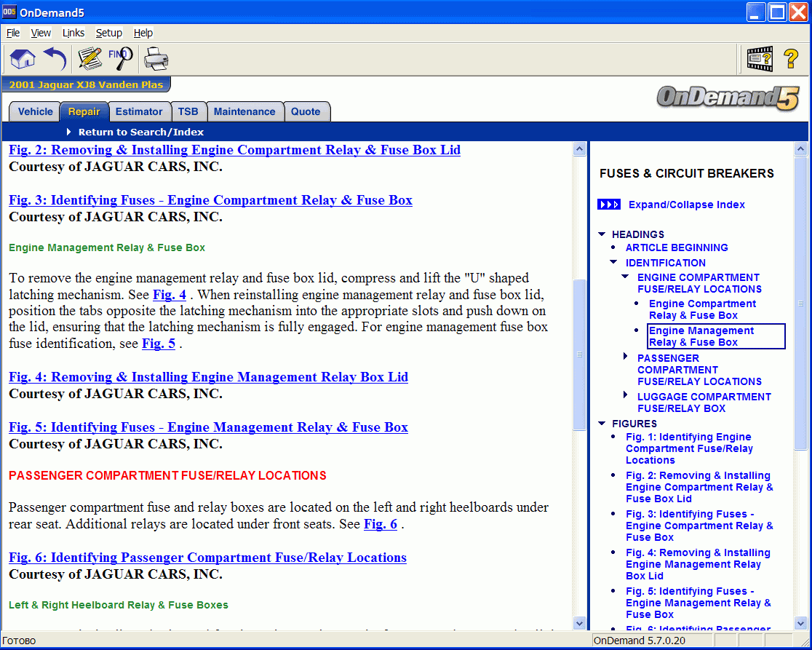This screenshot has height=650, width=812.
Task: Click the Back arrow toolbar icon
Action: coord(55,58)
